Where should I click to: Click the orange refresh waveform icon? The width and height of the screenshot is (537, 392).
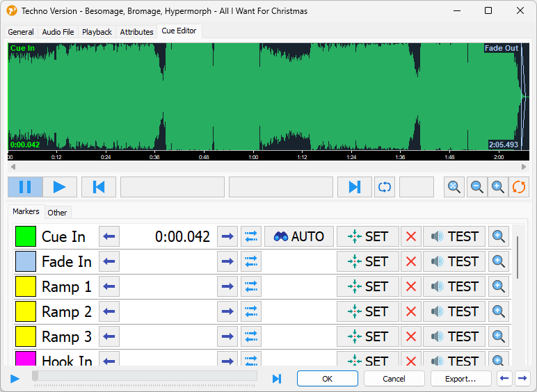pos(519,187)
